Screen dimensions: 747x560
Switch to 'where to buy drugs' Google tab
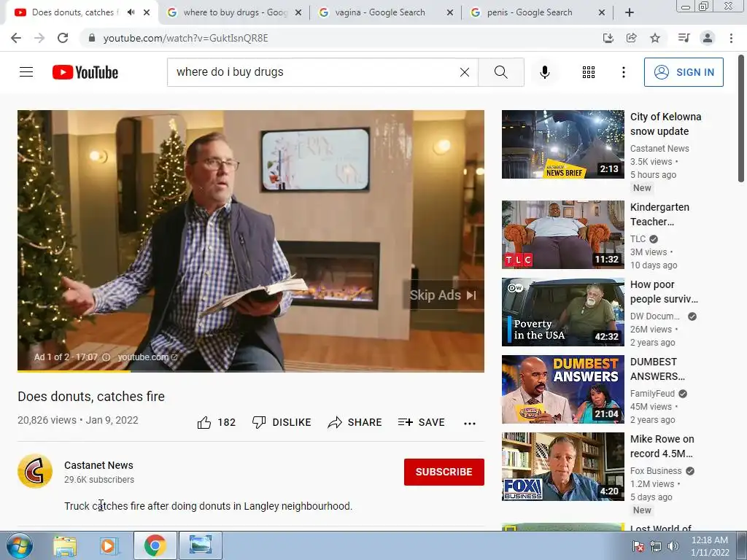[235, 12]
